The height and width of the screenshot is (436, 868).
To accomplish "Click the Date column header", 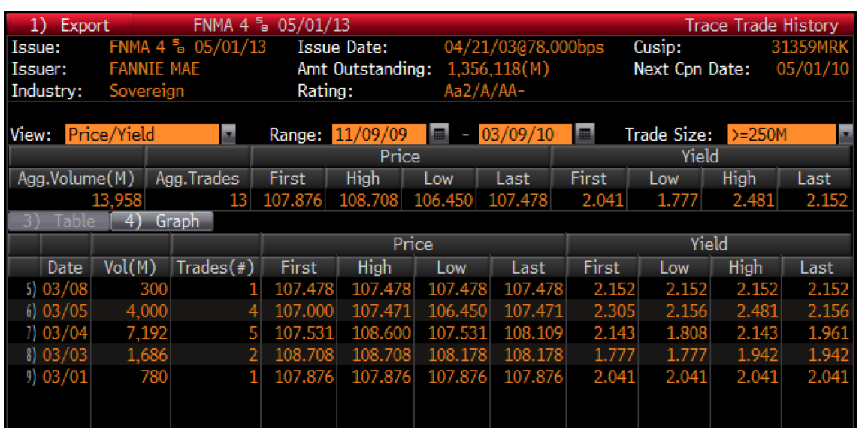I will (65, 267).
